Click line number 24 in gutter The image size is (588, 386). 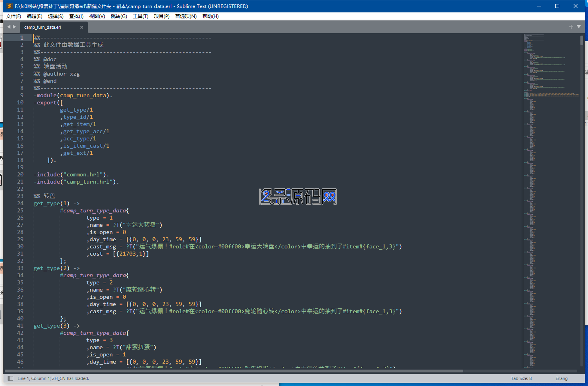pyautogui.click(x=20, y=203)
